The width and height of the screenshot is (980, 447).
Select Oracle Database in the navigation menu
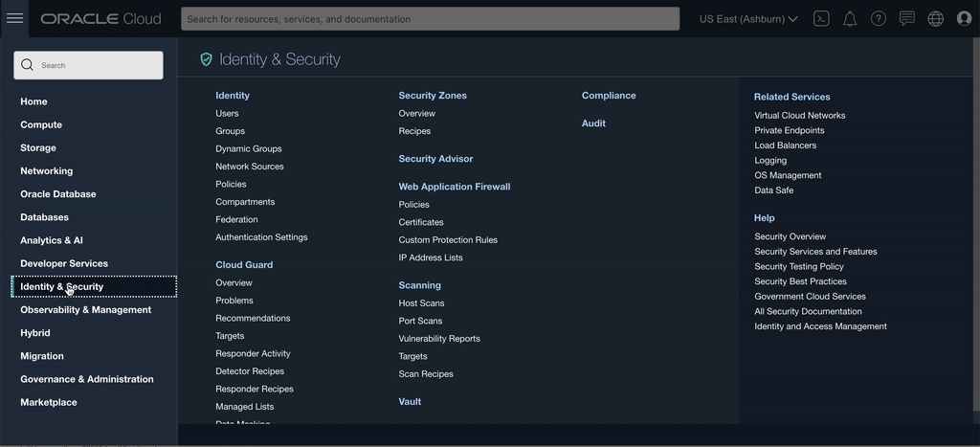coord(58,193)
